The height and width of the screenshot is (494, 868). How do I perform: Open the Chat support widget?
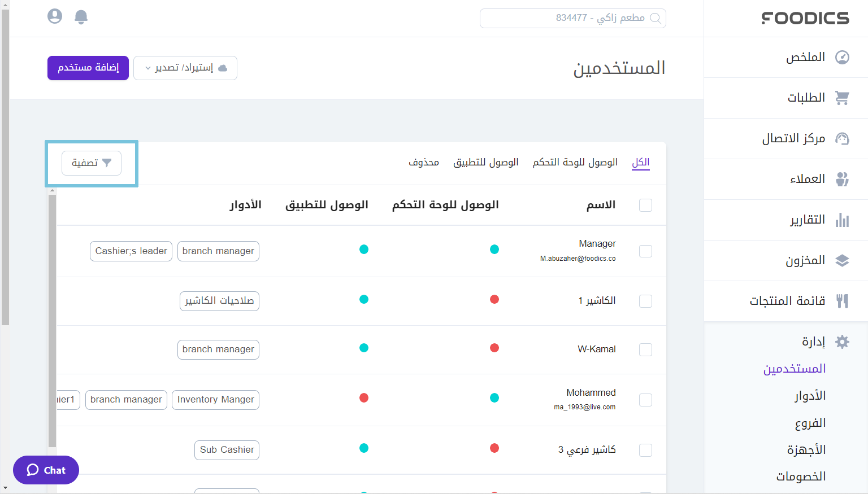tap(46, 470)
